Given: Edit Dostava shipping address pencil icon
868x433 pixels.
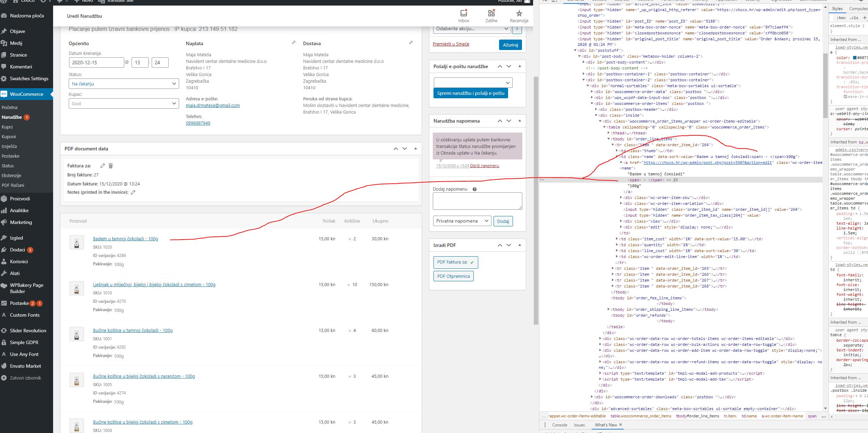Looking at the screenshot, I should tap(411, 43).
